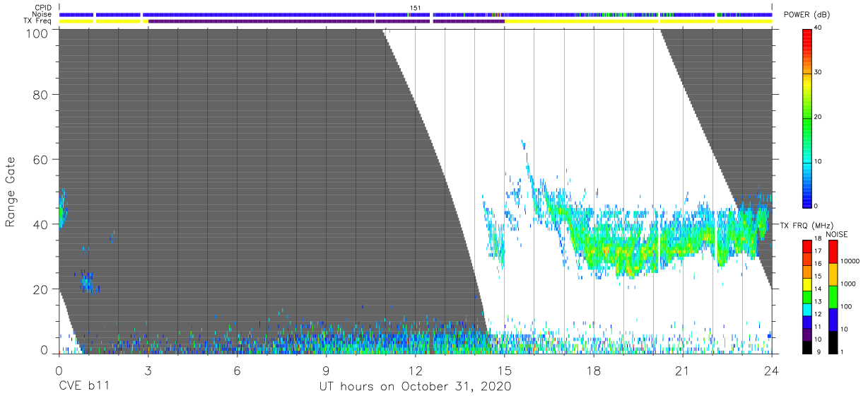This screenshot has height=401, width=868.
Task: Click the 21 tick on UT hours axis
Action: click(683, 370)
